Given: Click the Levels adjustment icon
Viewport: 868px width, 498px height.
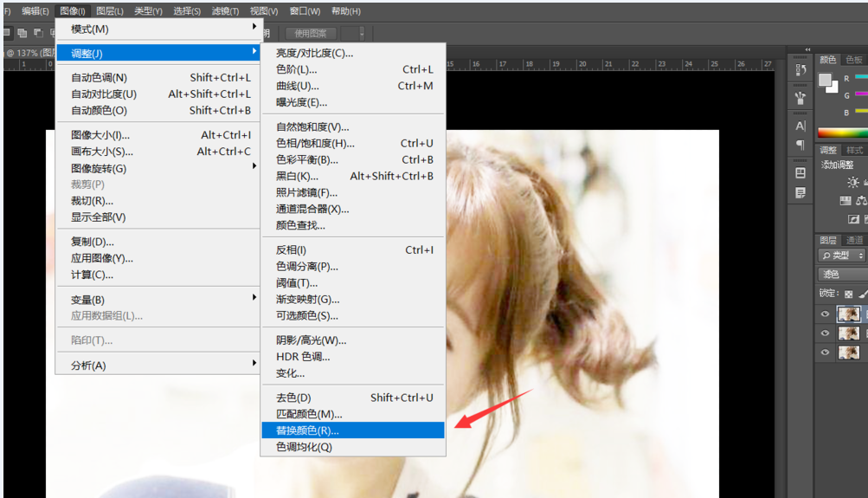Looking at the screenshot, I should click(x=845, y=200).
